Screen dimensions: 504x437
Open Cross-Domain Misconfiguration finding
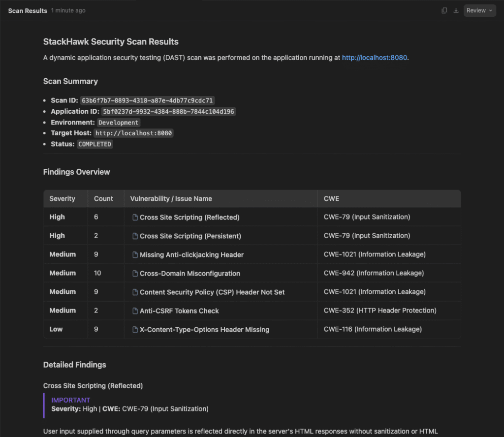(189, 274)
